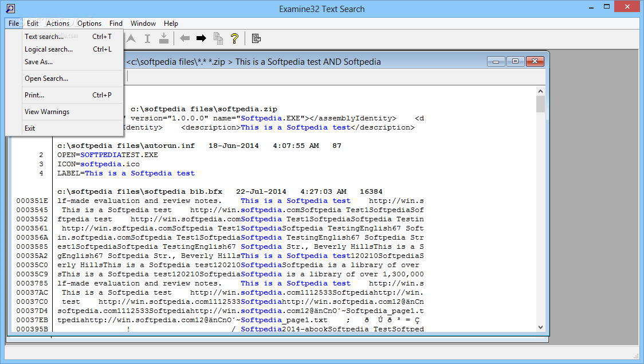Screen dimensions: 644x364
Task: Click the cascading windows toolbar icon
Action: 256,38
